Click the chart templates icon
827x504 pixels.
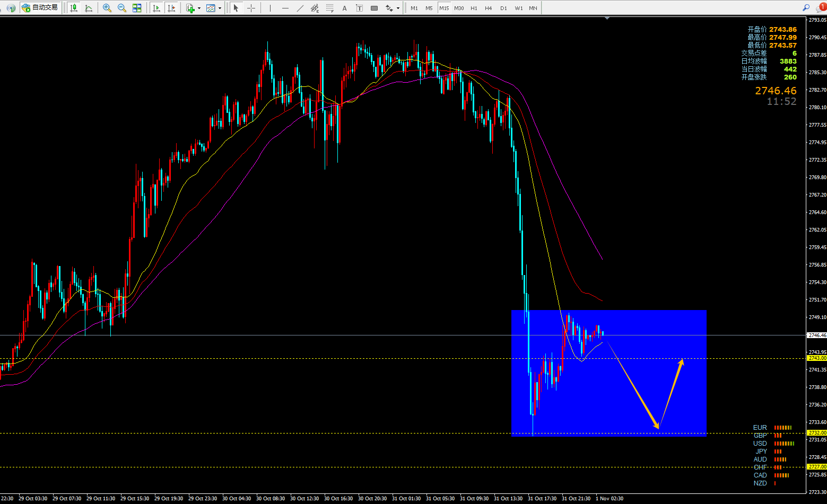211,8
